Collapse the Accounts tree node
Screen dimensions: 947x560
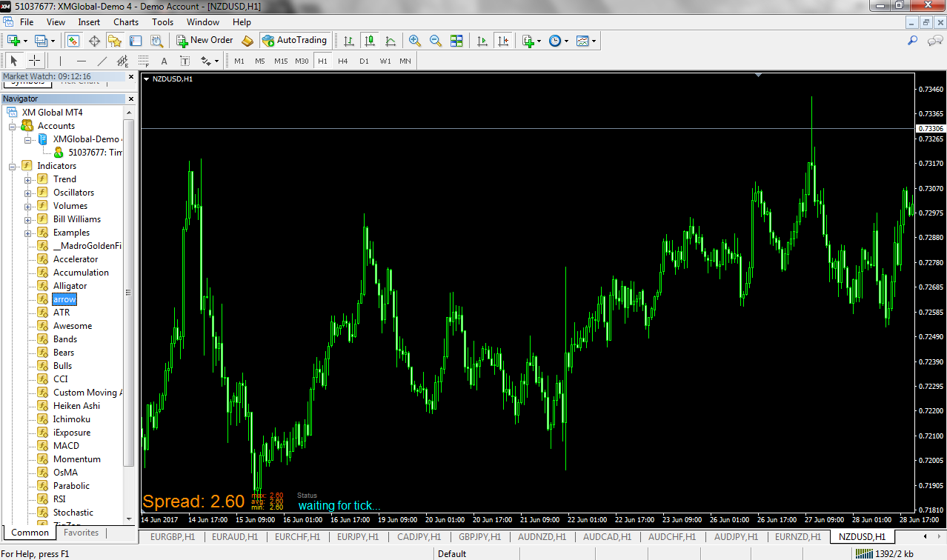click(x=13, y=126)
